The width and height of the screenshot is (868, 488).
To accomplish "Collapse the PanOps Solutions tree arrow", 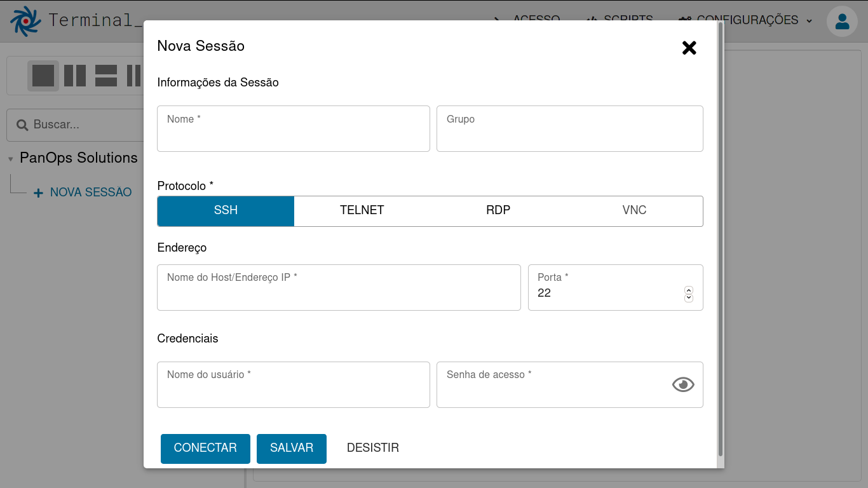I will 11,159.
